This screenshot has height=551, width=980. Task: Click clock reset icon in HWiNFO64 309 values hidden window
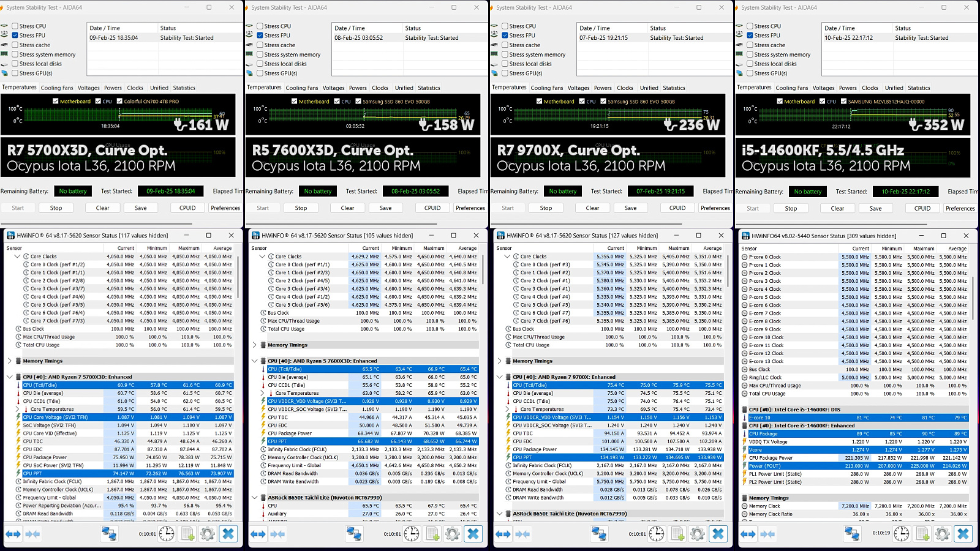point(902,534)
